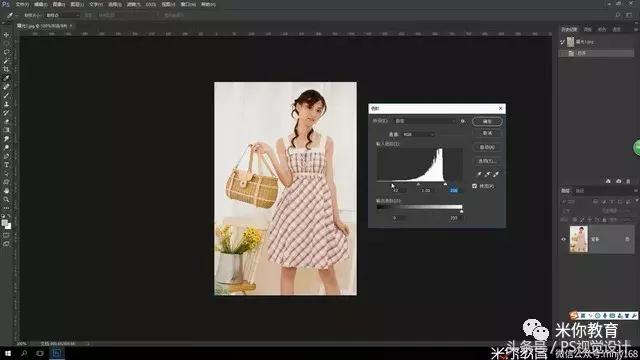Open the Preset dropdown in Levels
The height and width of the screenshot is (360, 640).
pos(425,121)
